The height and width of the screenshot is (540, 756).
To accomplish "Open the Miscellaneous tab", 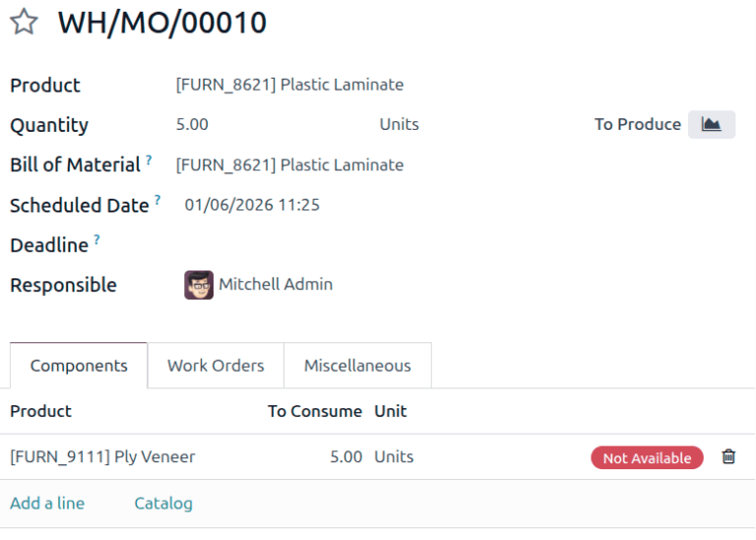I will (x=357, y=366).
